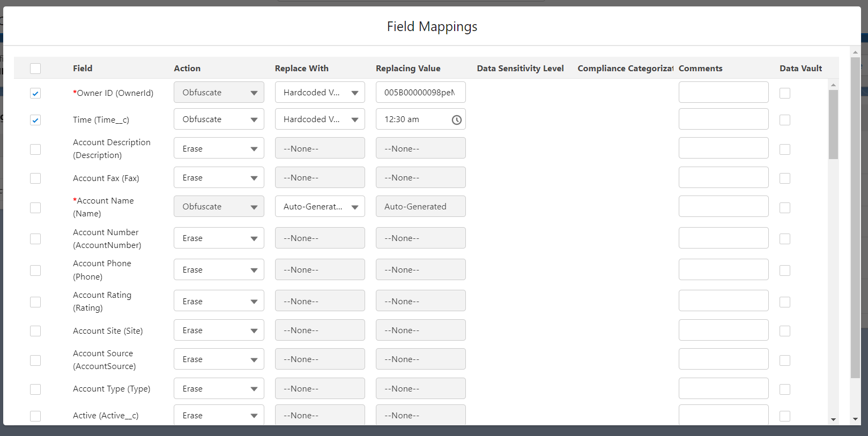
Task: Click the Data Sensitivity Level column header
Action: pyautogui.click(x=520, y=69)
